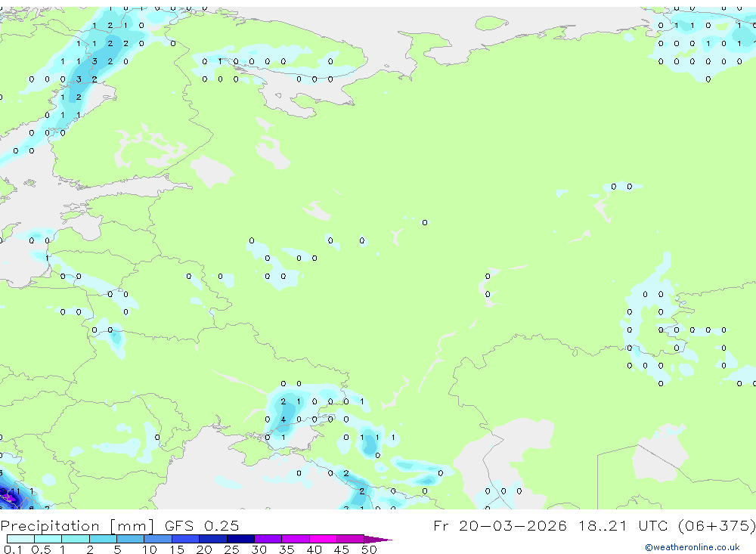Viewport: 756px width, 554px height.
Task: Select the 2–5 mm legend color swatch
Action: (x=103, y=539)
